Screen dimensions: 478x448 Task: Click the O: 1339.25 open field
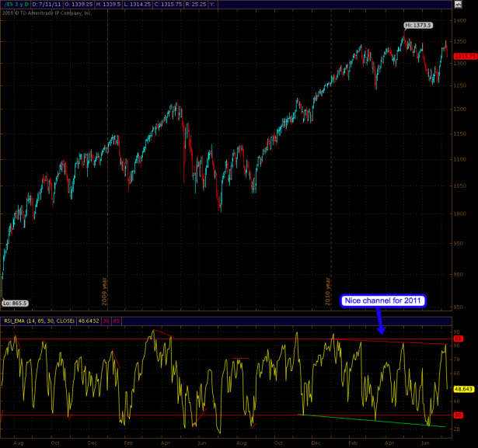pos(79,4)
